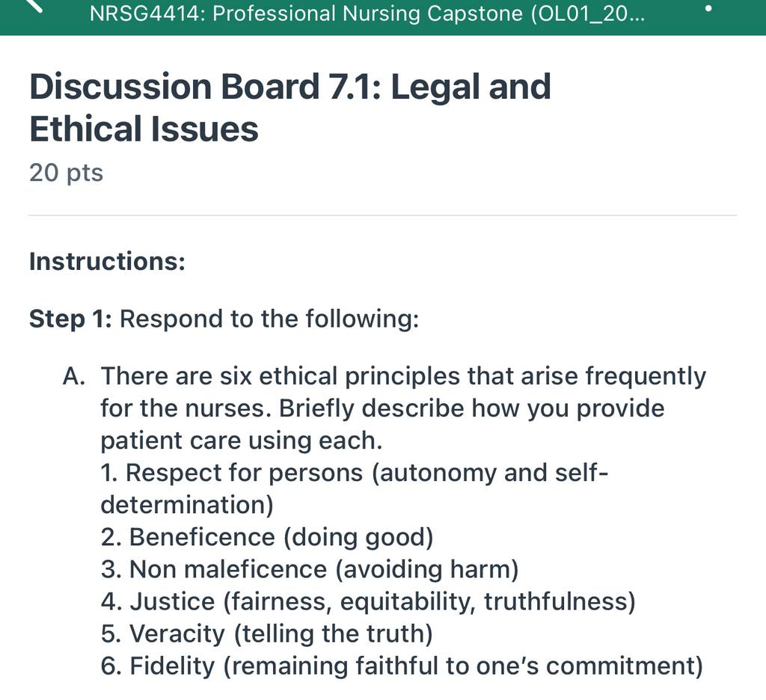Viewport: 766px width, 700px height.
Task: Click the Instructions heading
Action: 108,261
